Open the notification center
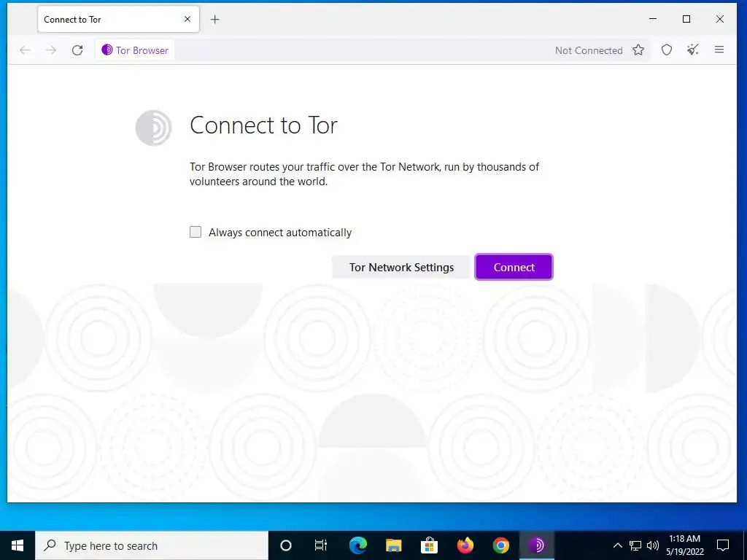 723,545
